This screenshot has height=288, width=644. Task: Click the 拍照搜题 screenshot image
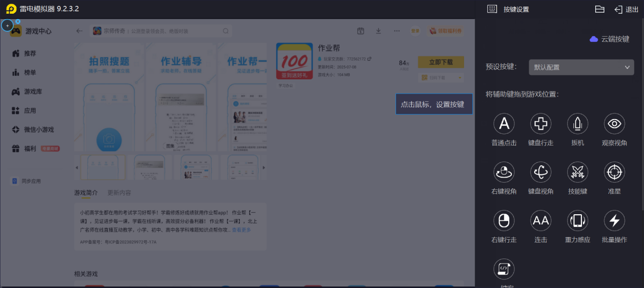coord(109,97)
